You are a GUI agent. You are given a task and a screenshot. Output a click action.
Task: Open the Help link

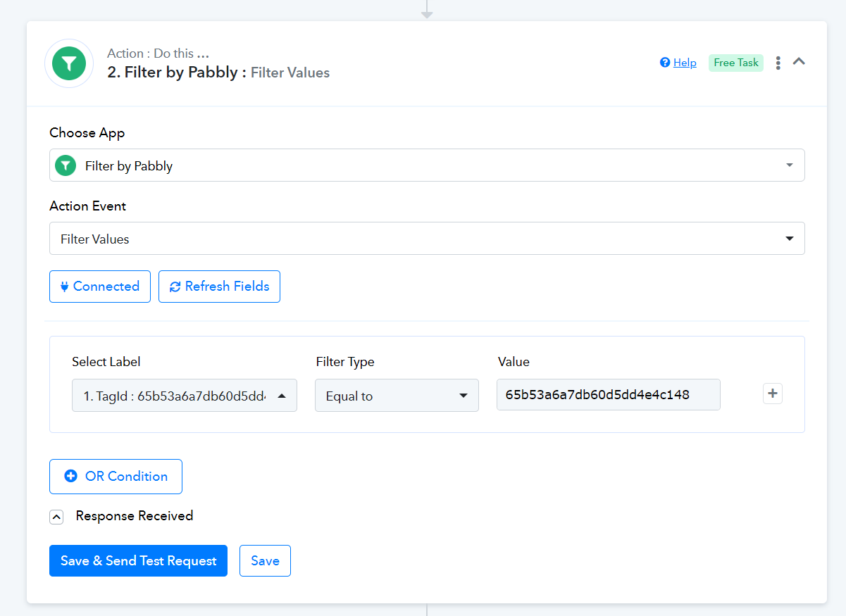(x=684, y=63)
